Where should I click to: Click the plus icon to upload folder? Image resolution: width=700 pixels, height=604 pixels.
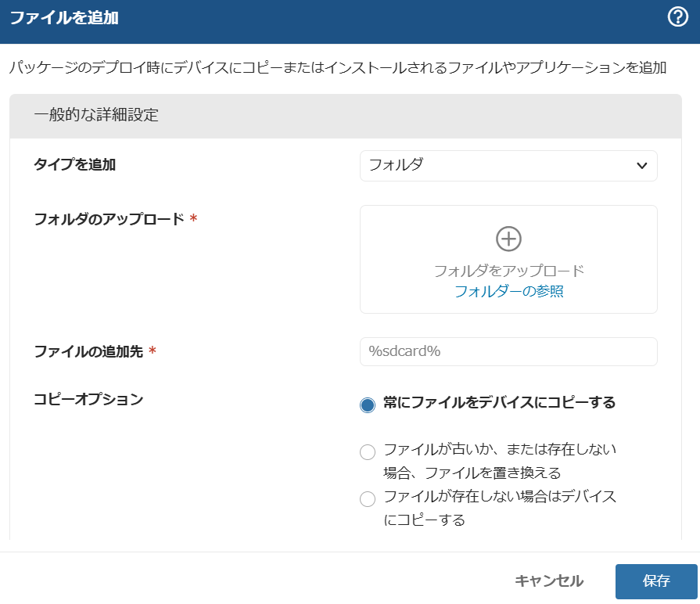pyautogui.click(x=508, y=239)
